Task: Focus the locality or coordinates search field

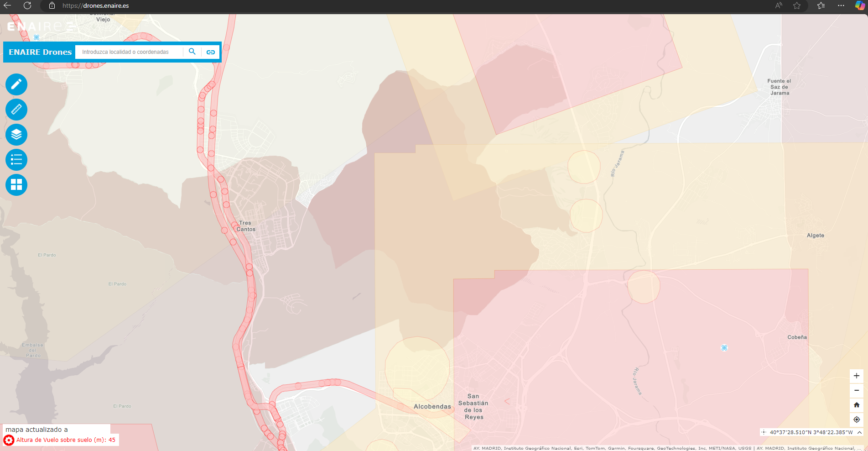Action: pyautogui.click(x=130, y=52)
